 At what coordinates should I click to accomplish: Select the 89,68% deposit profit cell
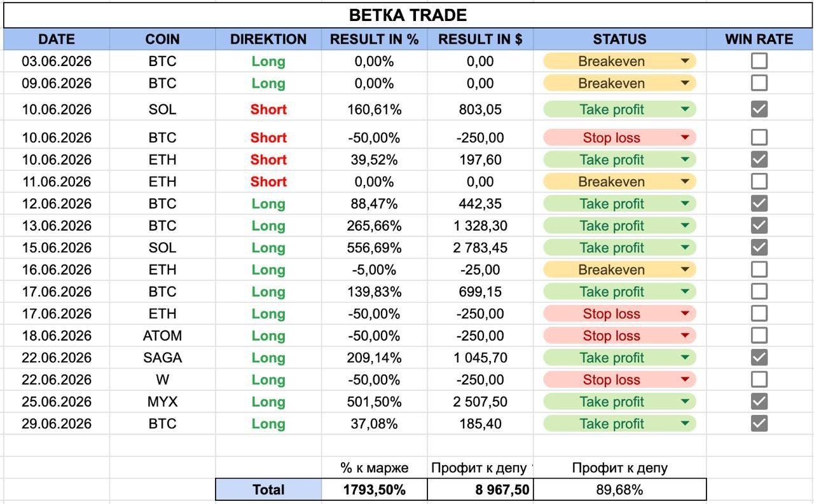619,489
